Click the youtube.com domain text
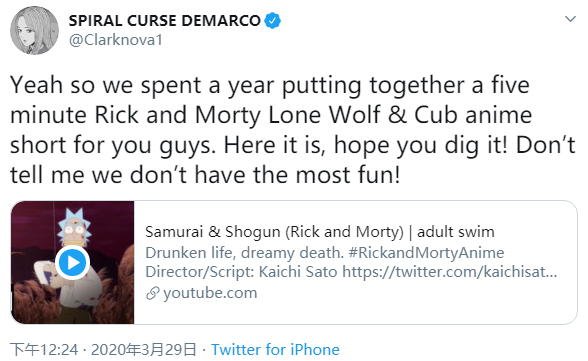The image size is (588, 361). 210,293
